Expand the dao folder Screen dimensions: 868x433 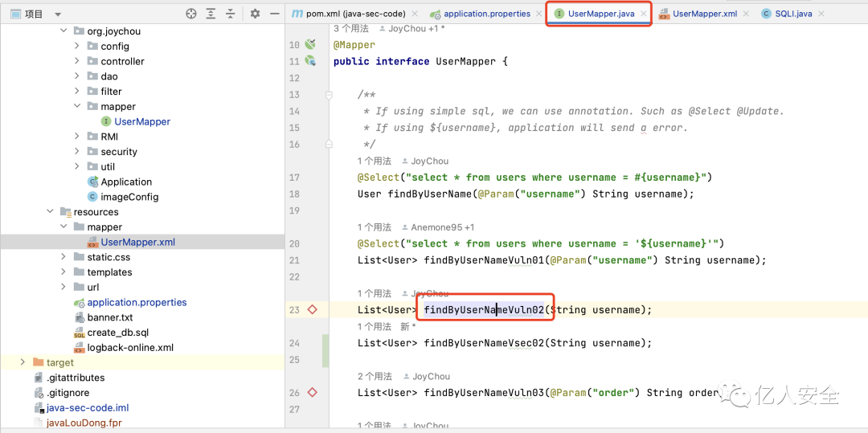(x=77, y=76)
